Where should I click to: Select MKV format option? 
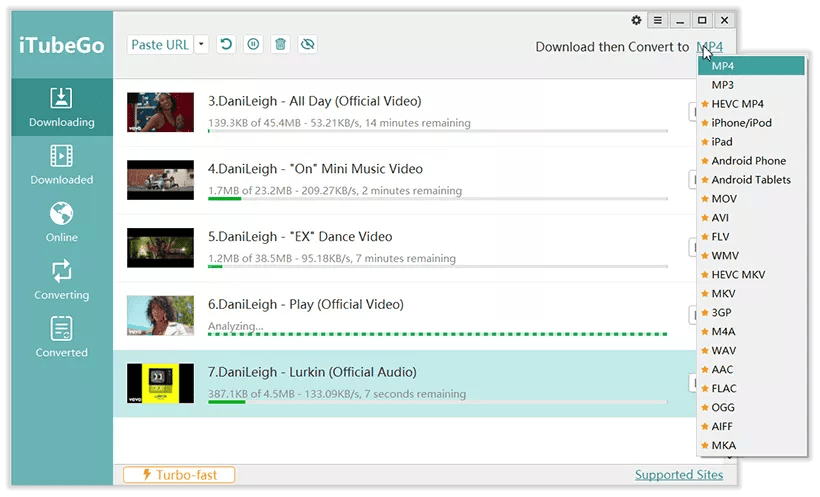(x=751, y=293)
